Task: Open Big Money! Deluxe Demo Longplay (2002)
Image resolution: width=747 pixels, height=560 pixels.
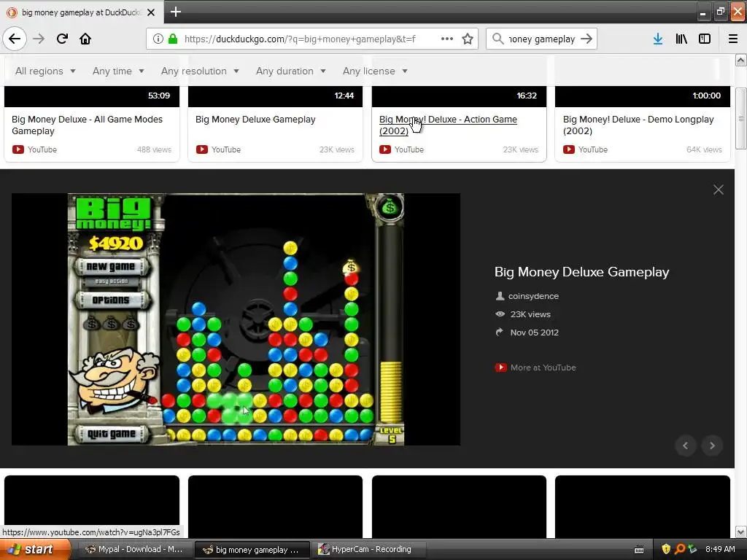Action: pos(638,125)
